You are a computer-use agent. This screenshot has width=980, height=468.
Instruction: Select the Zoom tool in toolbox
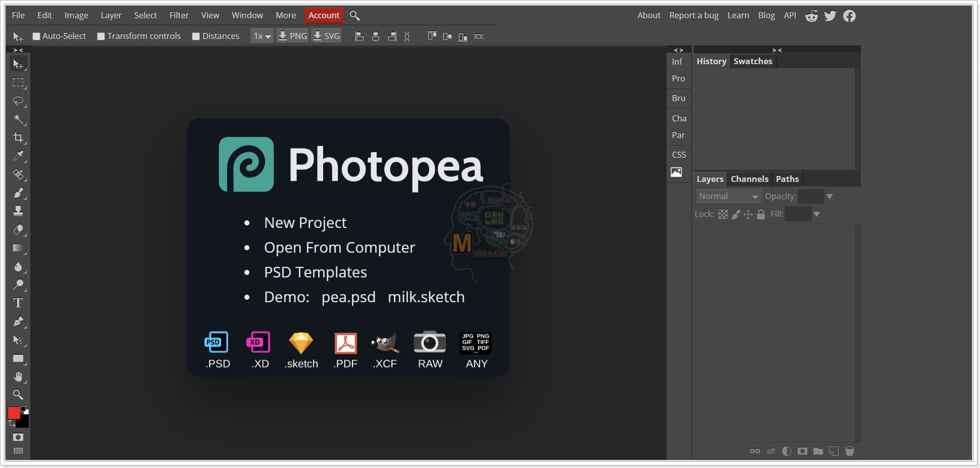18,395
